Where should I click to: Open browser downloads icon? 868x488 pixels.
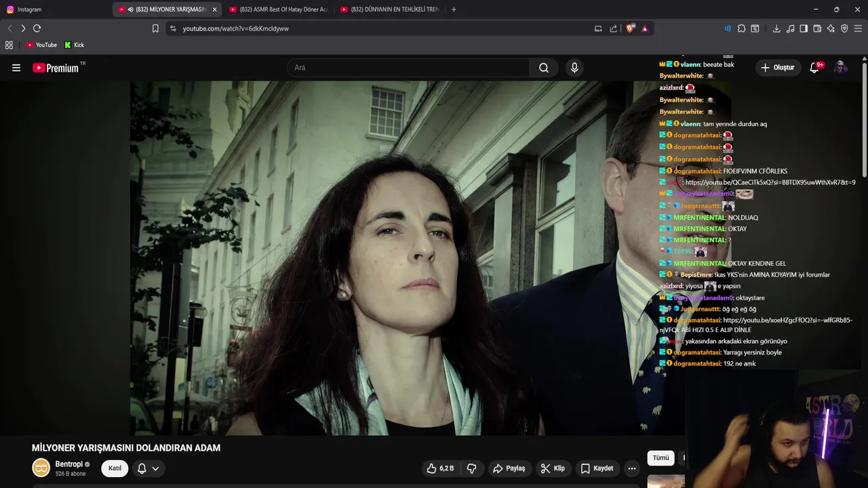pyautogui.click(x=776, y=28)
